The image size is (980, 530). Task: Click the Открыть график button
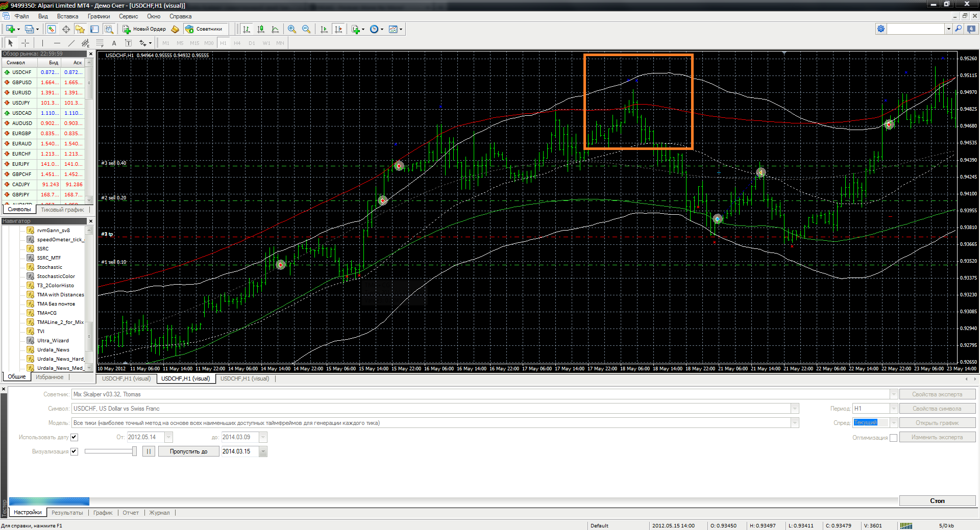[937, 423]
